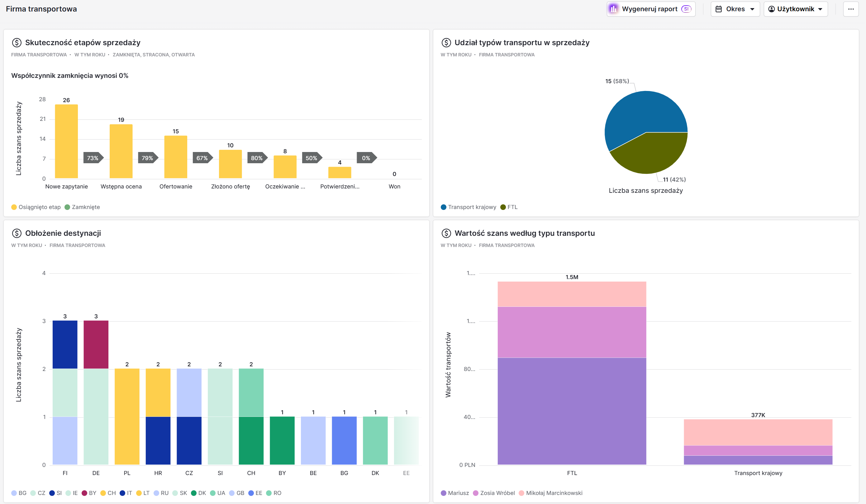This screenshot has width=866, height=504.
Task: Generate report with Wygeneruj raport button
Action: pyautogui.click(x=649, y=9)
